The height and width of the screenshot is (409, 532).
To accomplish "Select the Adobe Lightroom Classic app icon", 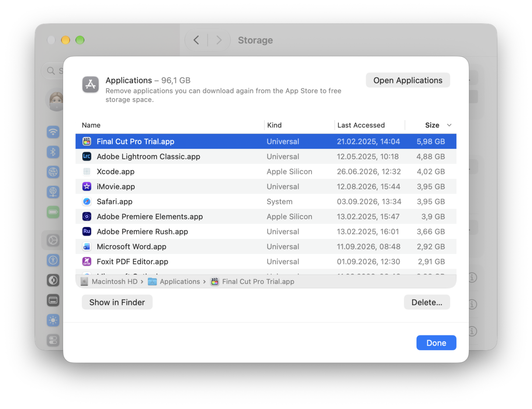I will [x=87, y=156].
